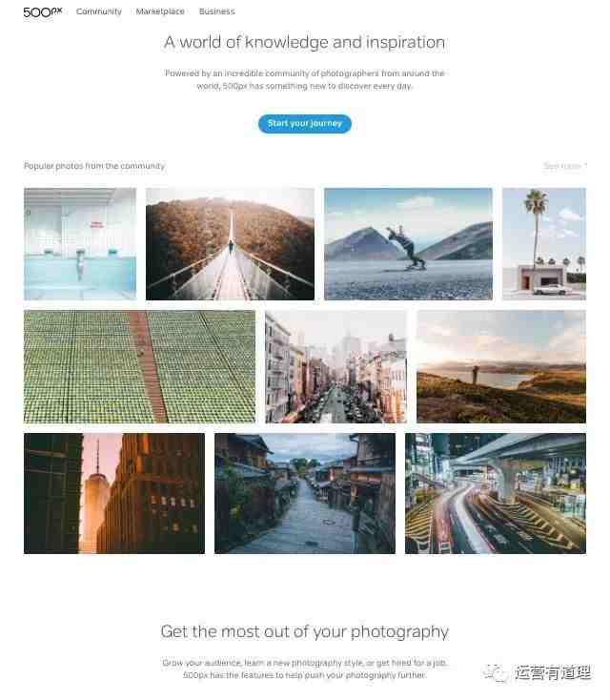The image size is (610, 700).
Task: Open the Community menu
Action: click(98, 11)
